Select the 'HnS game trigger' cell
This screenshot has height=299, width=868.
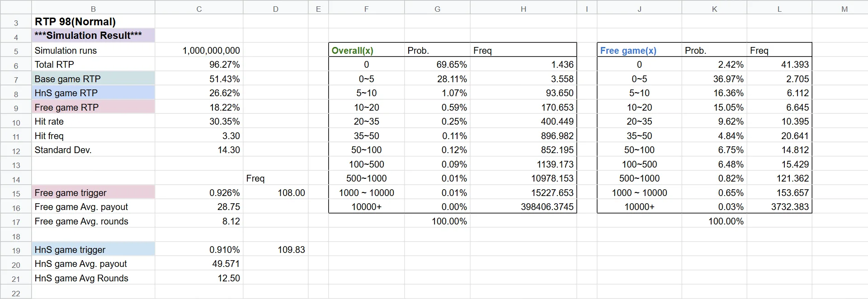click(93, 249)
